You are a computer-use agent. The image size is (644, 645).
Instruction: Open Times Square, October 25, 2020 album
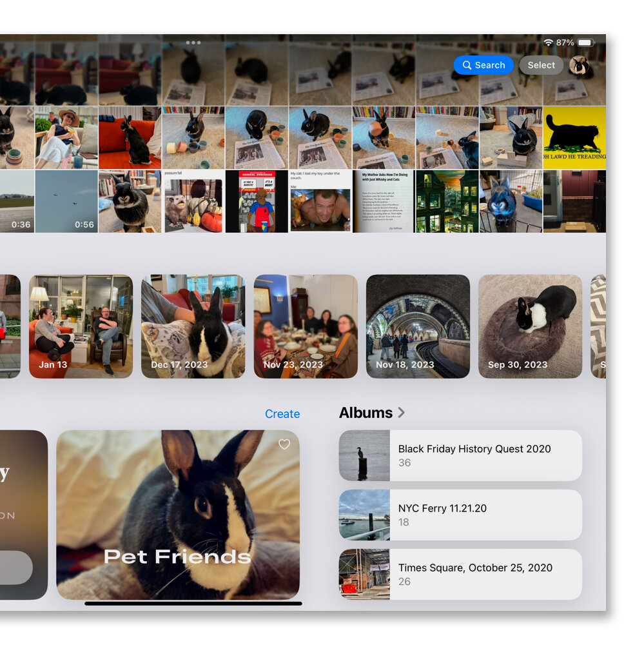pos(460,574)
